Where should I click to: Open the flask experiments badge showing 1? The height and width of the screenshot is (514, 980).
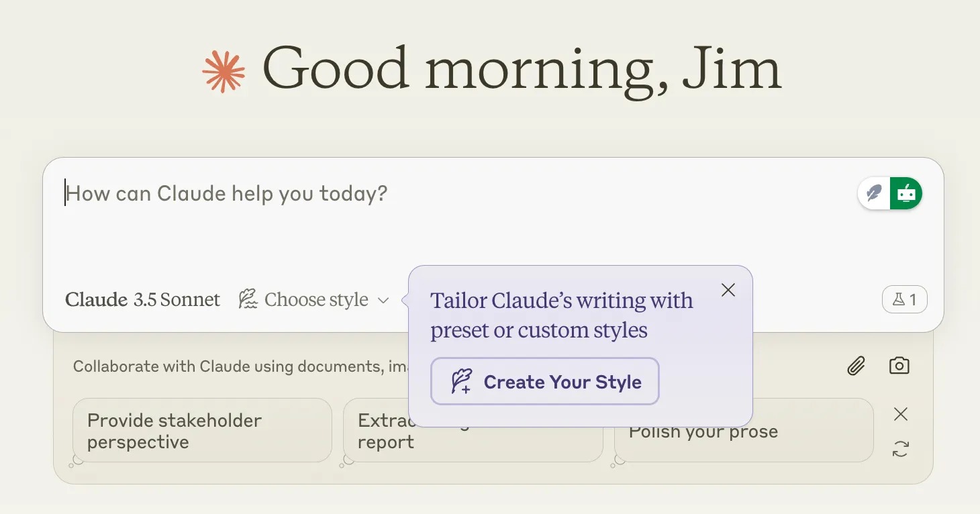pyautogui.click(x=904, y=300)
